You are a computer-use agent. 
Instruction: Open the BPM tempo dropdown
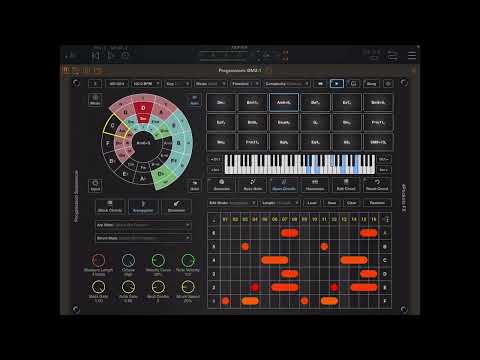(x=146, y=84)
